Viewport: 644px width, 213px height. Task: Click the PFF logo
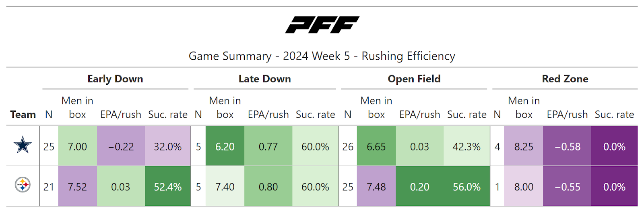322,25
